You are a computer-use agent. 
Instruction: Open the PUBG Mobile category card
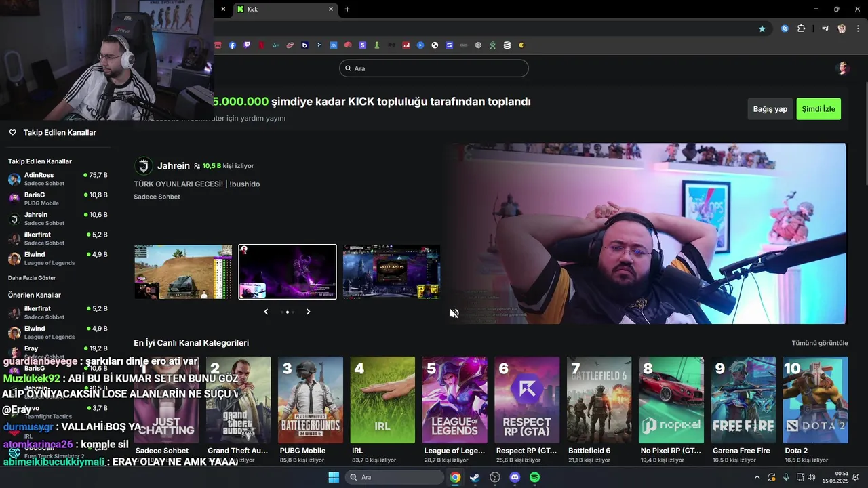click(311, 400)
